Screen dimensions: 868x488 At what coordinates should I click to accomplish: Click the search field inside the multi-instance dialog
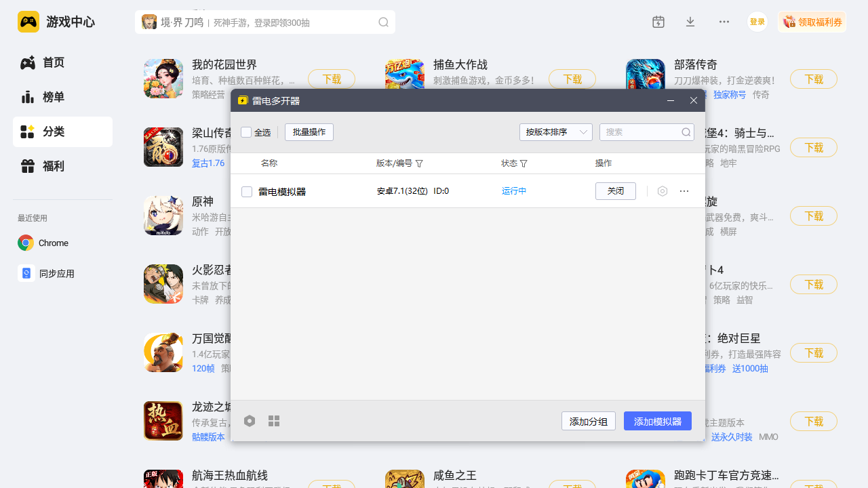(641, 132)
